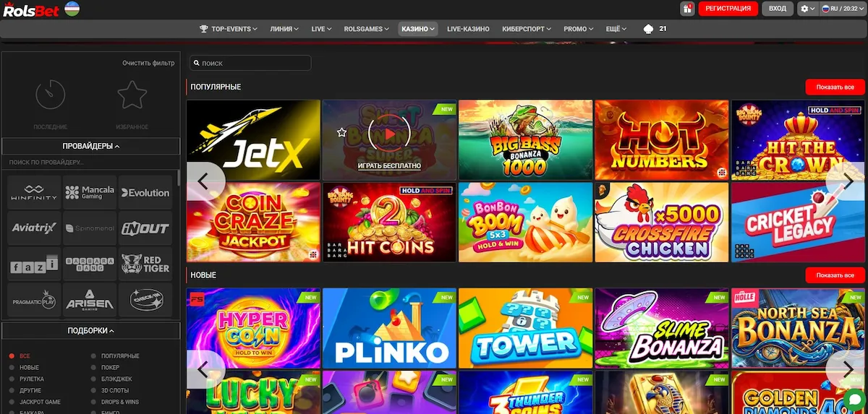Select the Mancala Gaming provider
The width and height of the screenshot is (868, 414).
click(x=90, y=192)
